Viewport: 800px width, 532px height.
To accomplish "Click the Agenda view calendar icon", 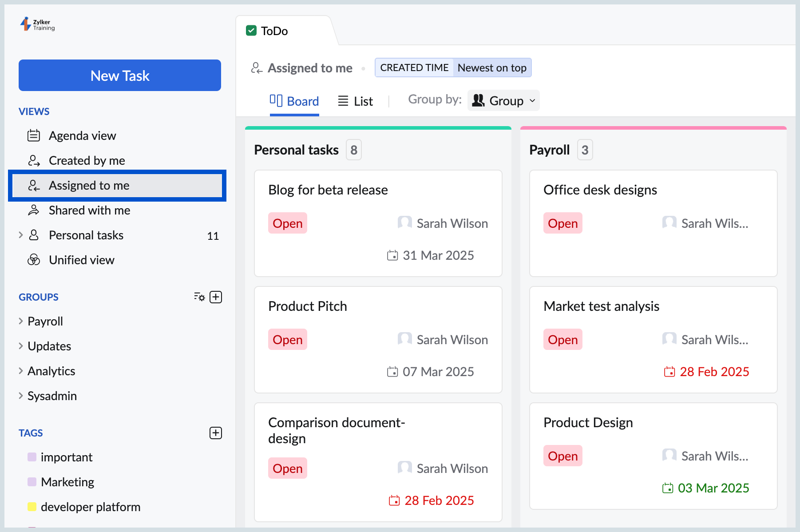I will 34,135.
